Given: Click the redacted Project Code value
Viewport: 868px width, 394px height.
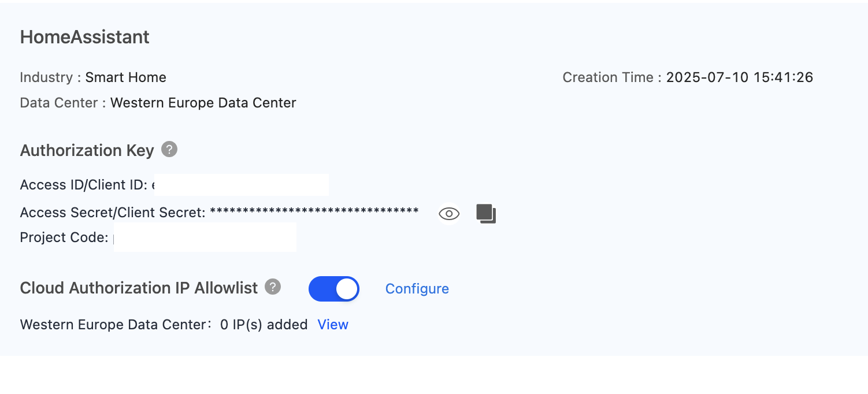Looking at the screenshot, I should 205,237.
